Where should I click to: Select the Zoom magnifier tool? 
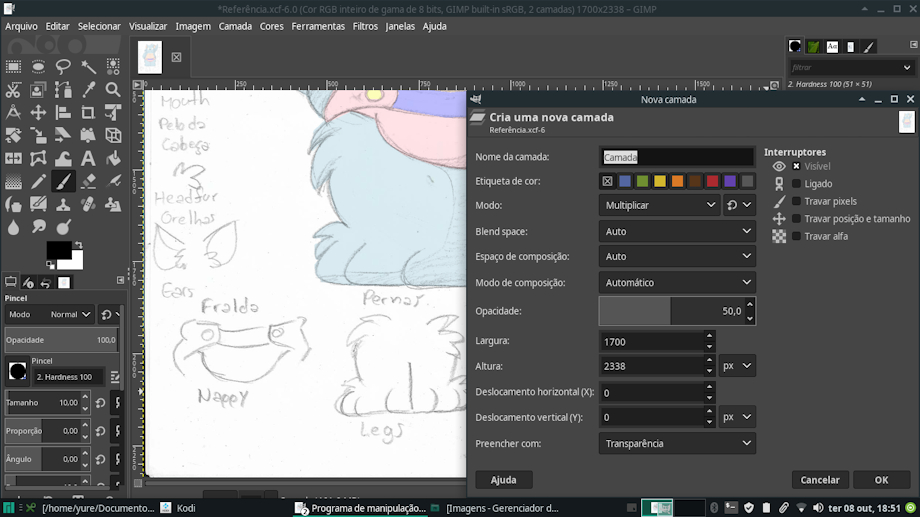coord(113,90)
